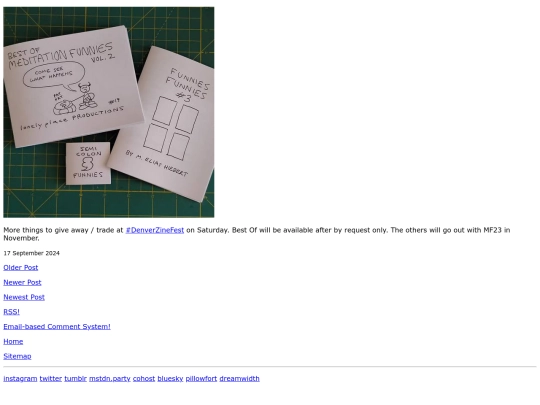Viewport: 540px width, 405px height.
Task: Visit the instagram profile link
Action: [x=20, y=379]
